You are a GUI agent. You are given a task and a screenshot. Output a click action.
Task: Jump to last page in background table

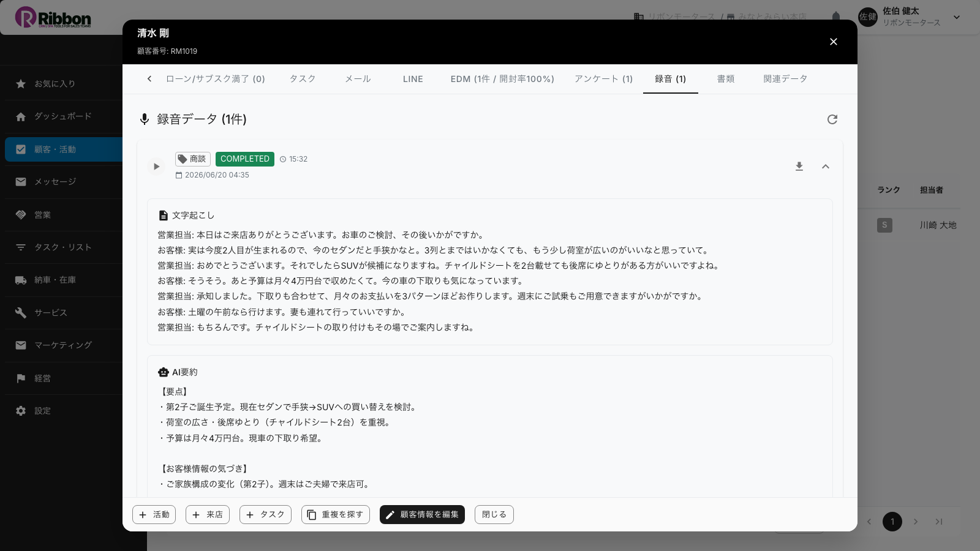point(939,522)
